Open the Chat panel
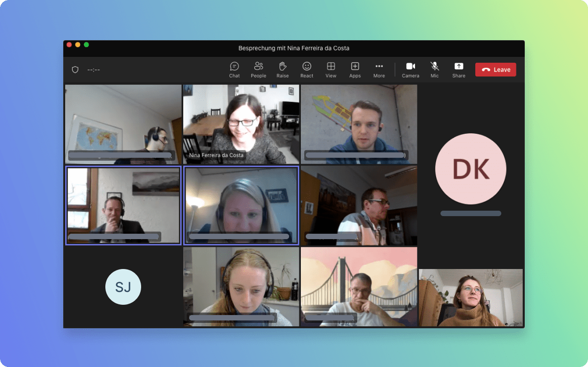Screen dimensions: 588x367 234,70
